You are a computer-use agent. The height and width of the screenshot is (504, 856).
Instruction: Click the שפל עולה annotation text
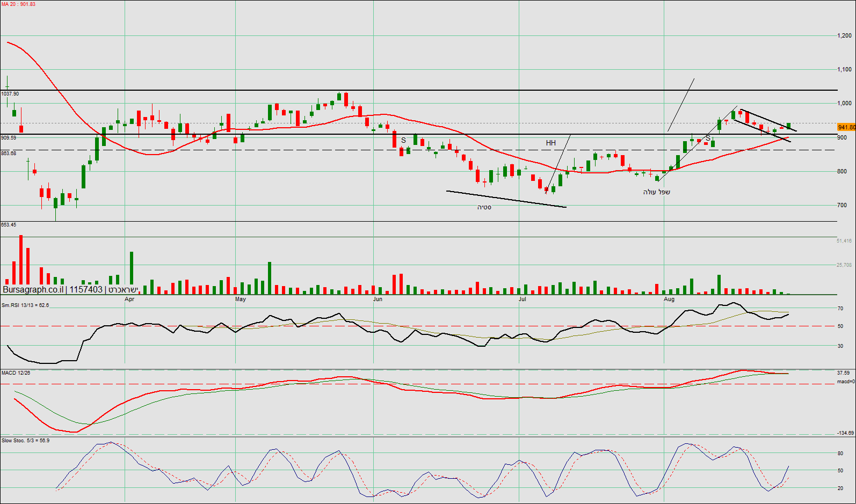click(x=656, y=192)
